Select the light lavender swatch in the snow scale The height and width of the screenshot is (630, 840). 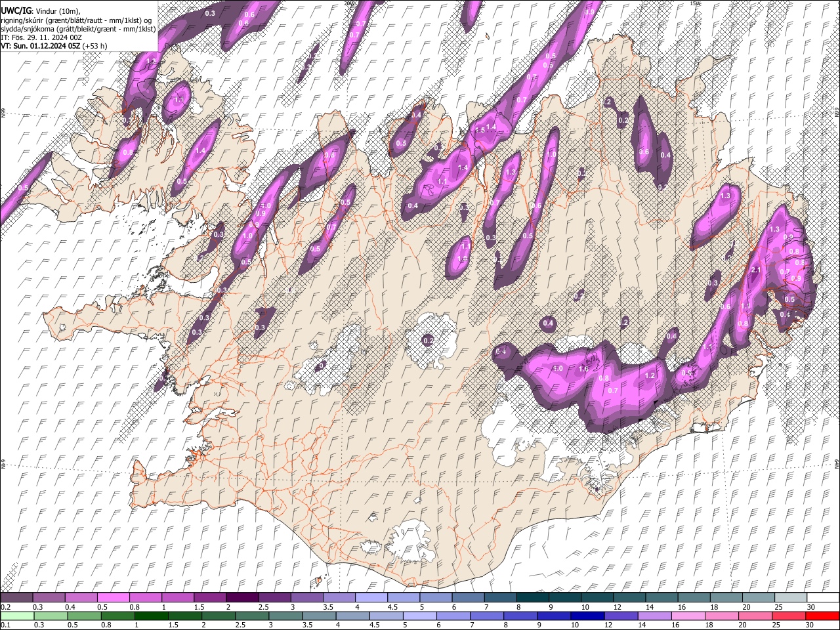(371, 597)
